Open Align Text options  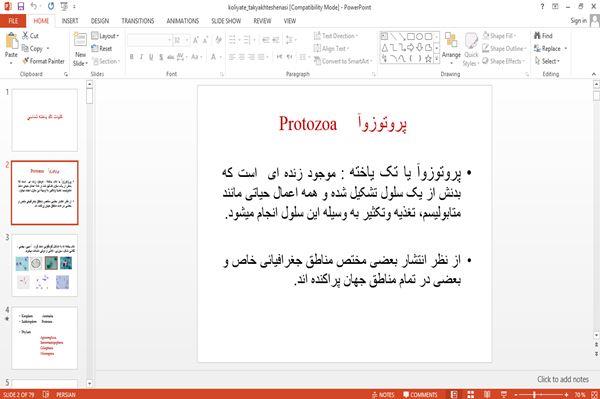tap(331, 48)
